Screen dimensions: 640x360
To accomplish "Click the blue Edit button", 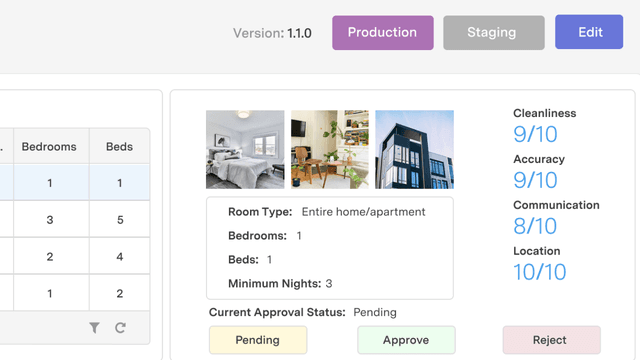I will pyautogui.click(x=589, y=32).
